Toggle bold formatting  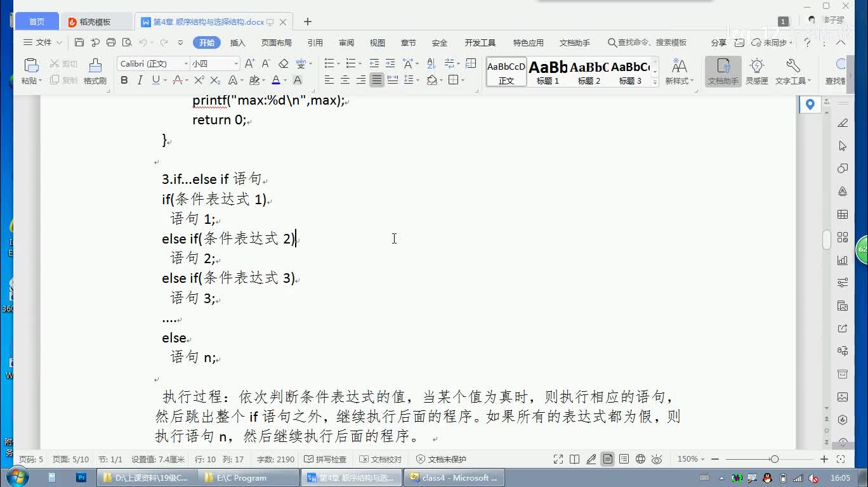(124, 80)
